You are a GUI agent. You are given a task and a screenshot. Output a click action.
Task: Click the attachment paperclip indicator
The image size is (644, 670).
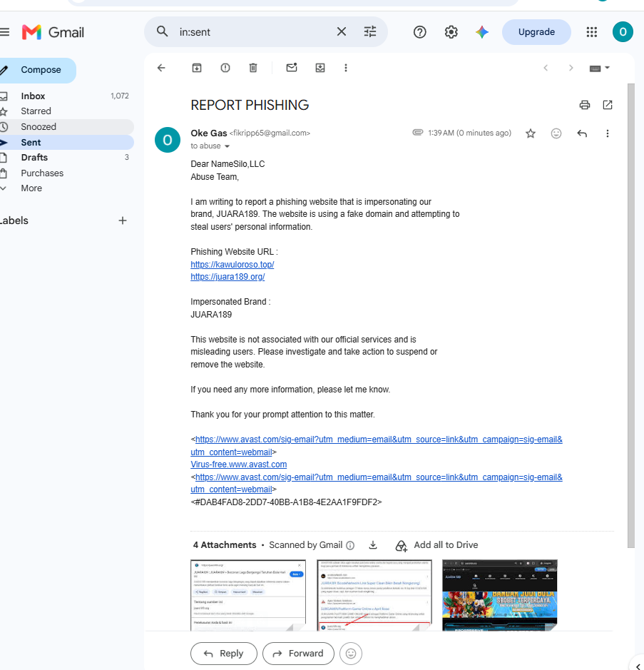pos(418,133)
